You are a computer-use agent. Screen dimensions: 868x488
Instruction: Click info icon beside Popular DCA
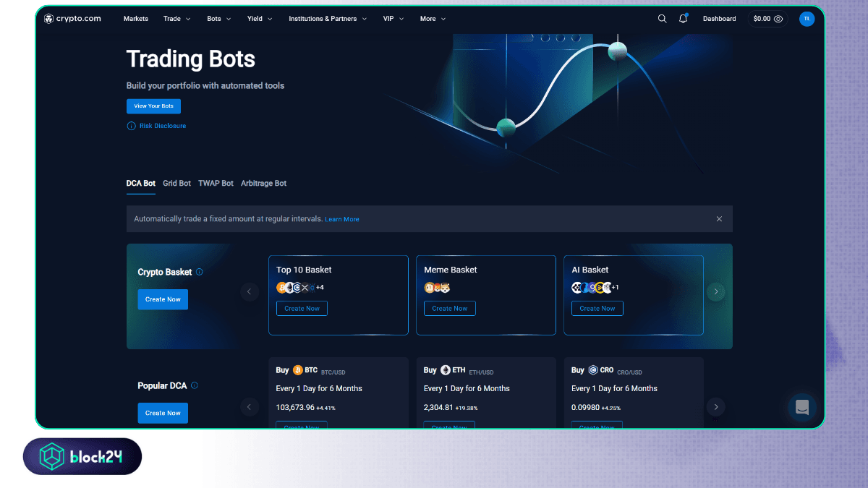coord(195,385)
